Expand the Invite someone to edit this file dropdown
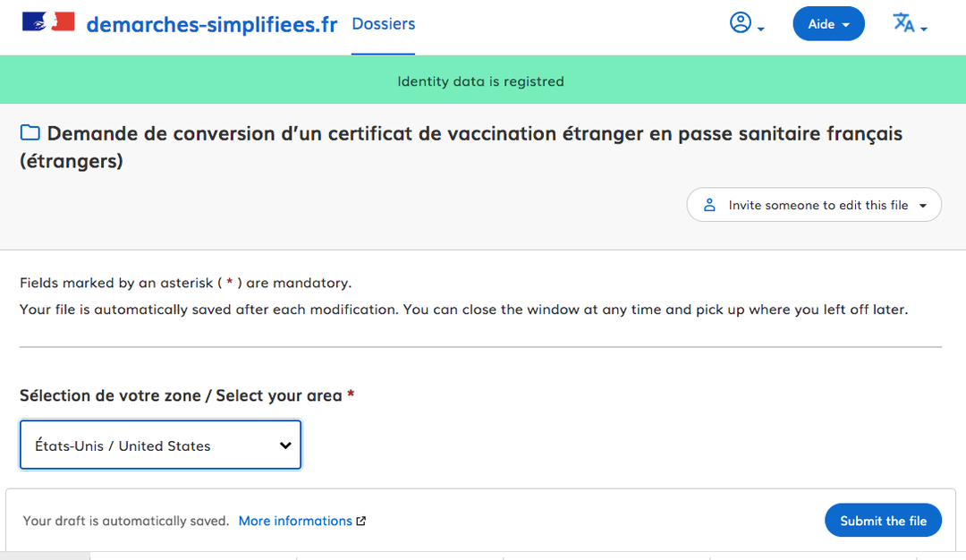This screenshot has width=966, height=560. (x=926, y=205)
